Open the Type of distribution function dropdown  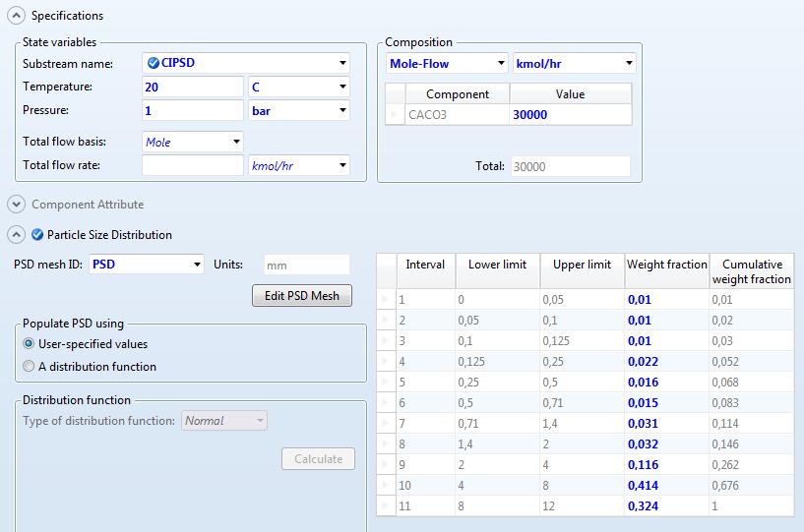pos(260,421)
